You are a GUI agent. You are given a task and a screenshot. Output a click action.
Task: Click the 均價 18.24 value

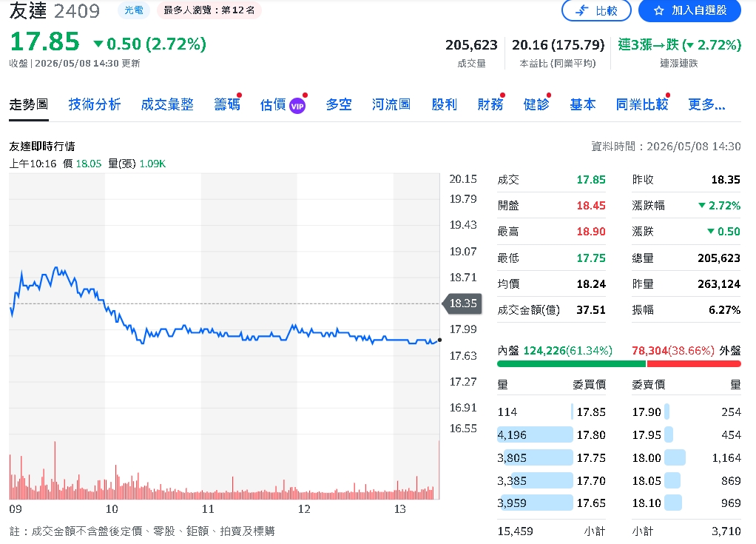591,284
